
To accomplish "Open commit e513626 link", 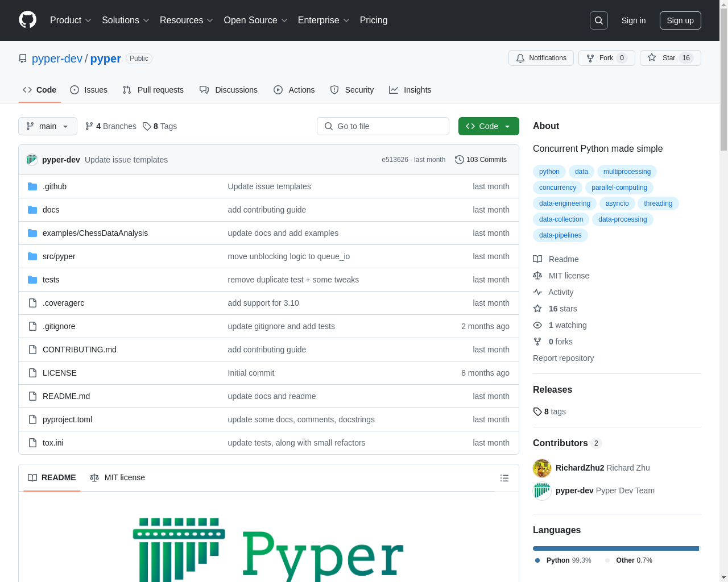I will coord(395,160).
